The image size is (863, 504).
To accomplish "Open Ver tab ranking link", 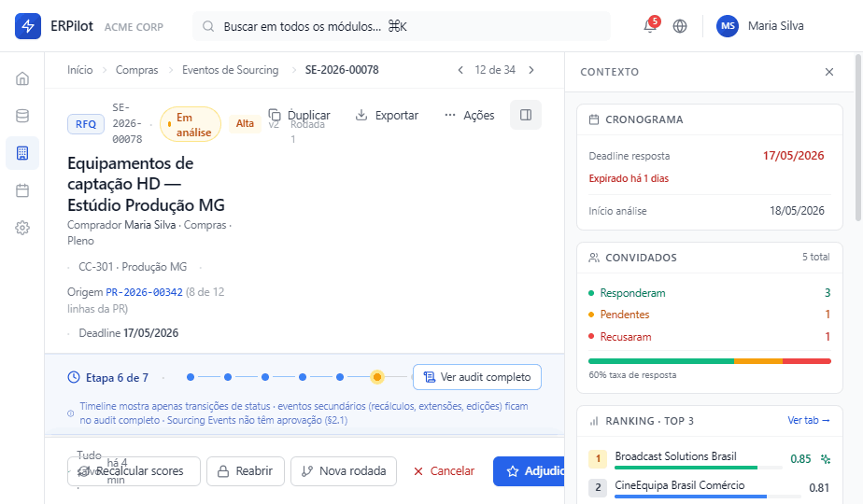I will click(x=809, y=420).
